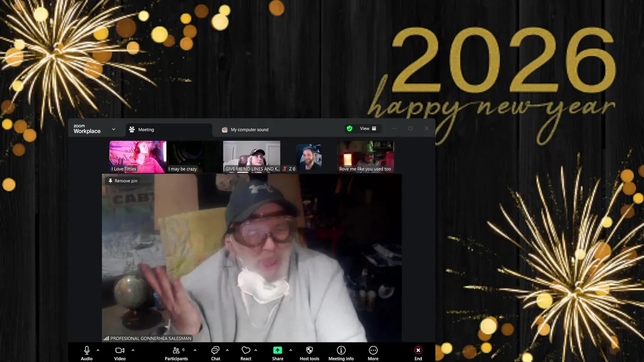Open the Chat panel
Image resolution: width=644 pixels, height=362 pixels.
[215, 353]
